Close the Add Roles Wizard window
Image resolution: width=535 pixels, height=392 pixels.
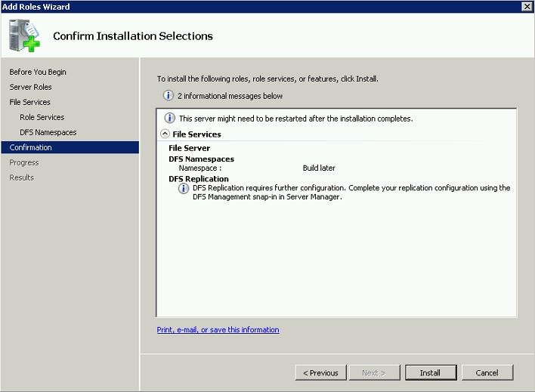pyautogui.click(x=527, y=6)
